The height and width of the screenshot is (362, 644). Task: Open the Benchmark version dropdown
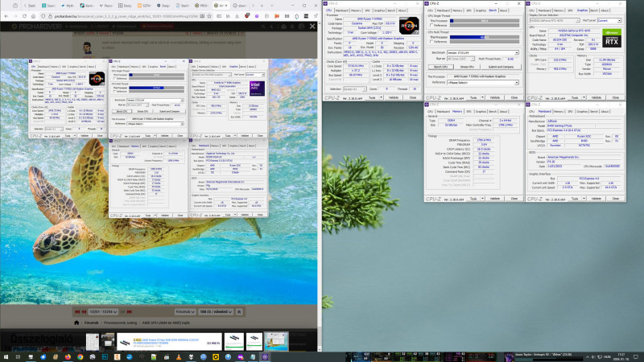point(483,52)
